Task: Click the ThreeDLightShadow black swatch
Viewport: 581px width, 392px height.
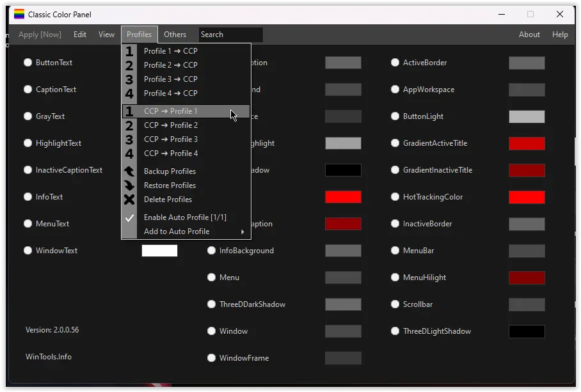Action: tap(527, 331)
